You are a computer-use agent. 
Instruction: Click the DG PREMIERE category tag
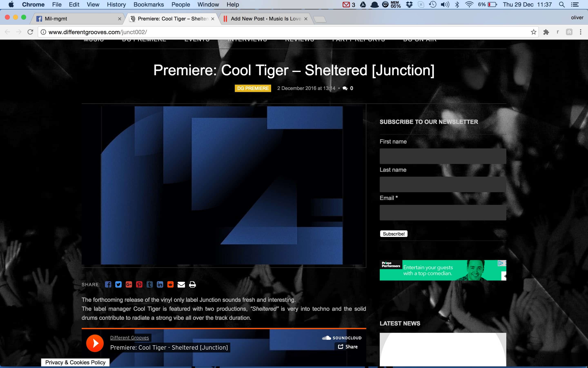point(253,88)
